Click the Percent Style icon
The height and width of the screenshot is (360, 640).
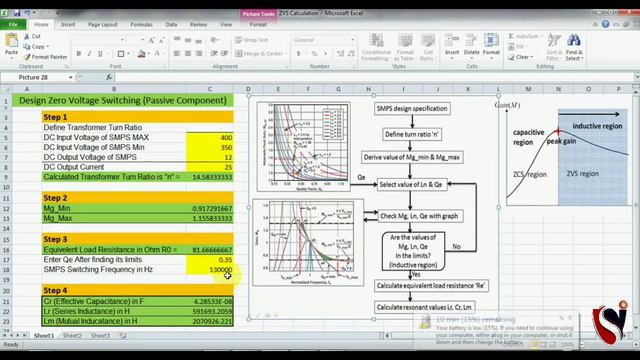tap(314, 53)
